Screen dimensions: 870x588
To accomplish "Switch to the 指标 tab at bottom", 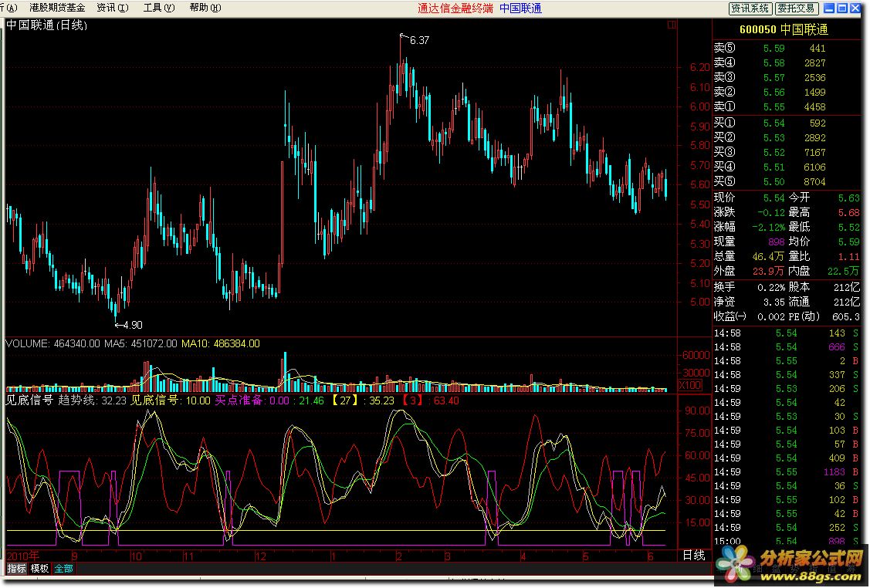I will tap(16, 568).
